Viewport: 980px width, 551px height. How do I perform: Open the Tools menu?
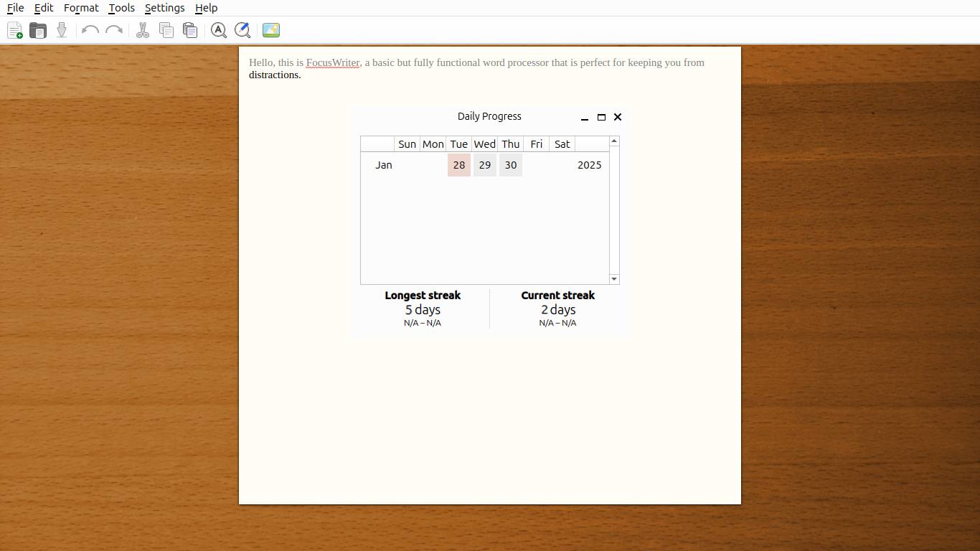pyautogui.click(x=121, y=8)
